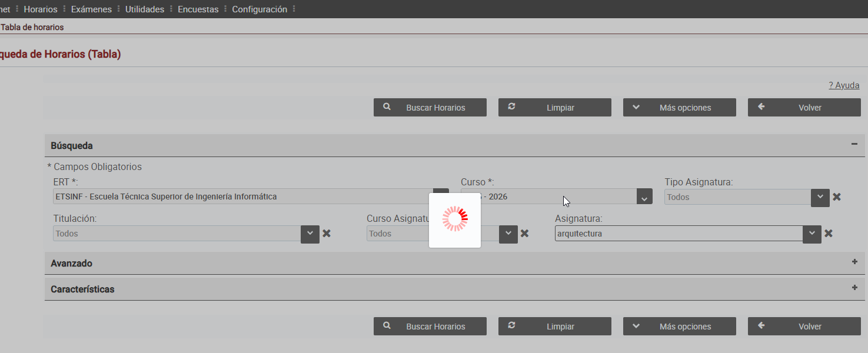Collapse the Búsqueda section with minus icon
The height and width of the screenshot is (353, 868).
[854, 144]
